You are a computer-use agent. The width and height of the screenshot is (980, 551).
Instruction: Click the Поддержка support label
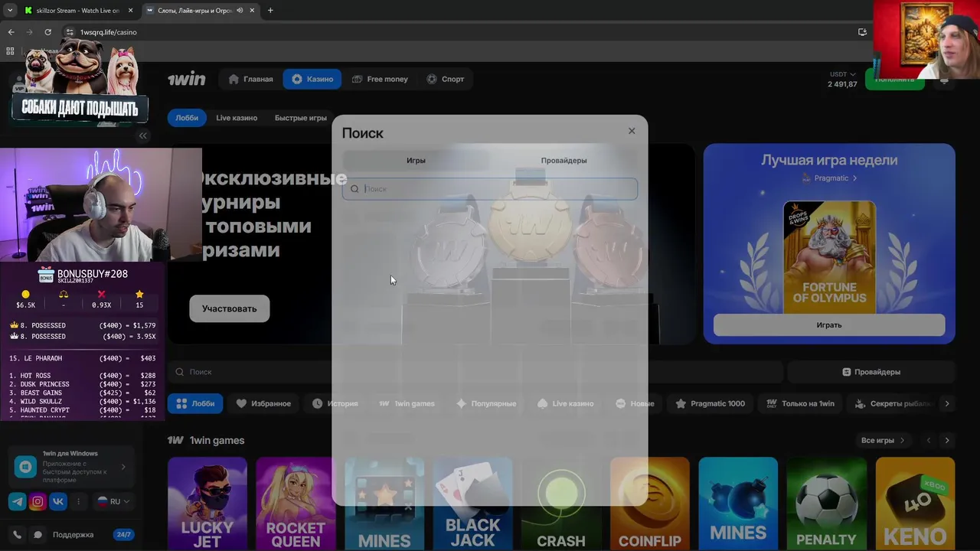click(73, 535)
